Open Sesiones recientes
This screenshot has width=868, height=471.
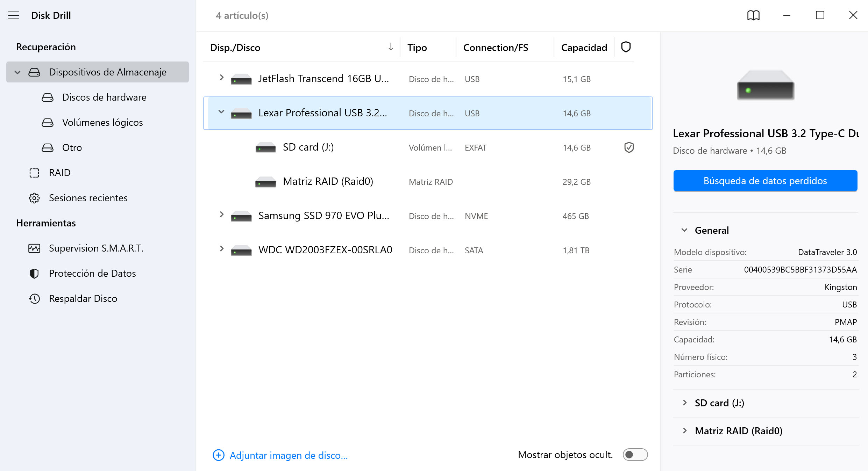point(88,198)
